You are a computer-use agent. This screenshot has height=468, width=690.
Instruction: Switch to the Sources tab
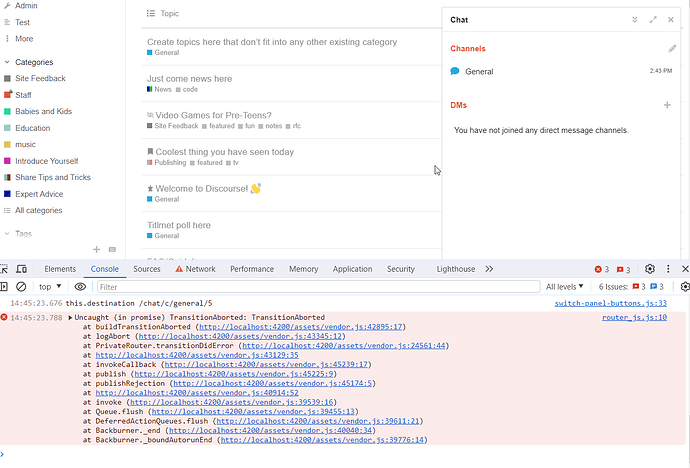[147, 269]
